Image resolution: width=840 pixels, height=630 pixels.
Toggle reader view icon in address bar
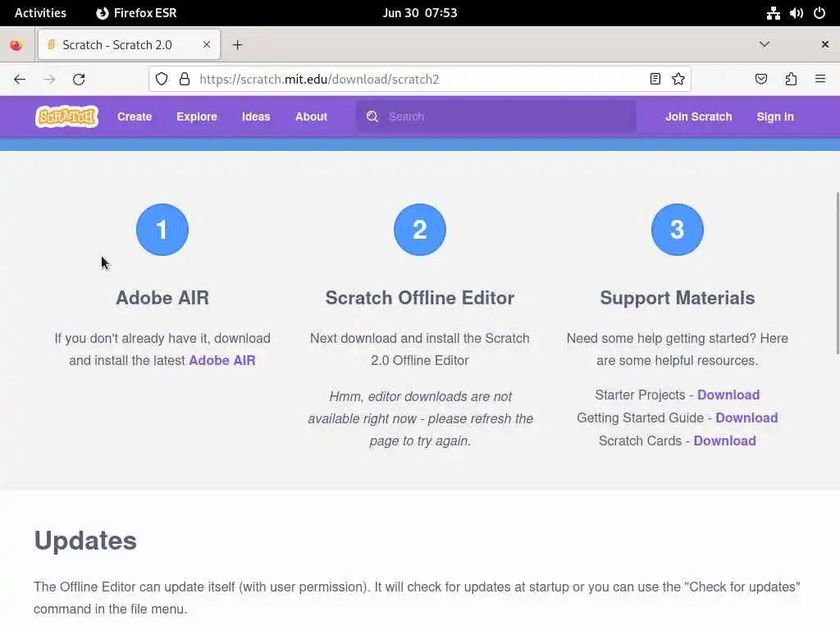coord(655,80)
